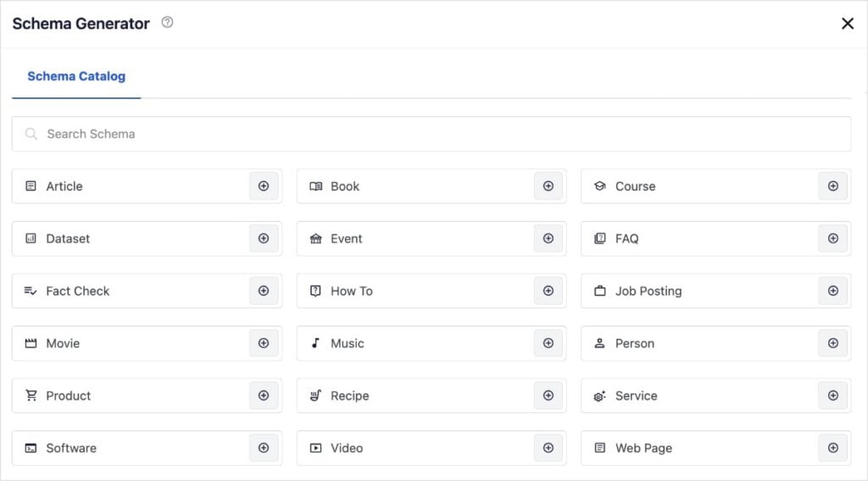Viewport: 868px width, 481px height.
Task: Add the Event schema with its plus icon
Action: (548, 238)
